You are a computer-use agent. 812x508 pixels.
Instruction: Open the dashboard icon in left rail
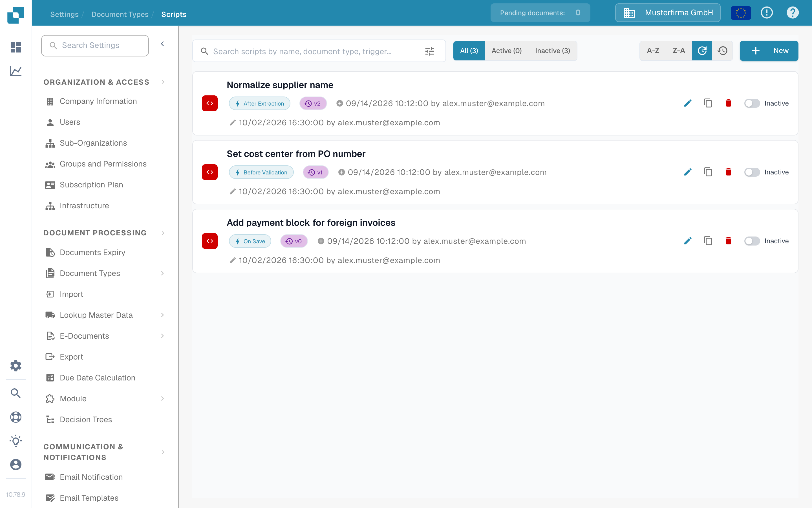pyautogui.click(x=16, y=47)
